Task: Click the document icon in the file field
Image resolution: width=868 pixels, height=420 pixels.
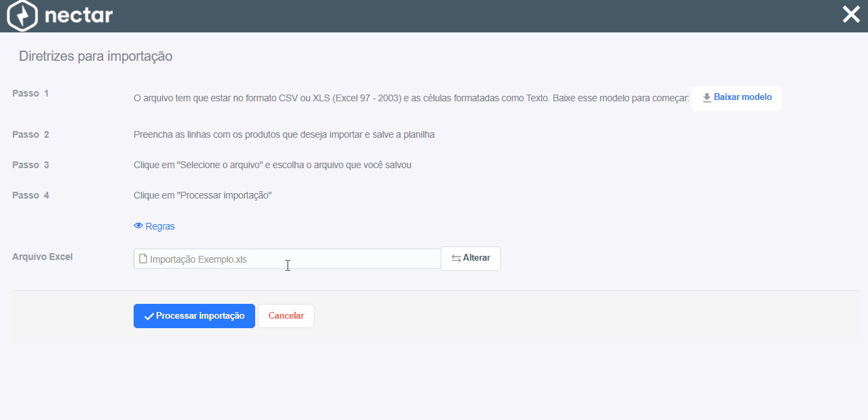Action: click(142, 259)
